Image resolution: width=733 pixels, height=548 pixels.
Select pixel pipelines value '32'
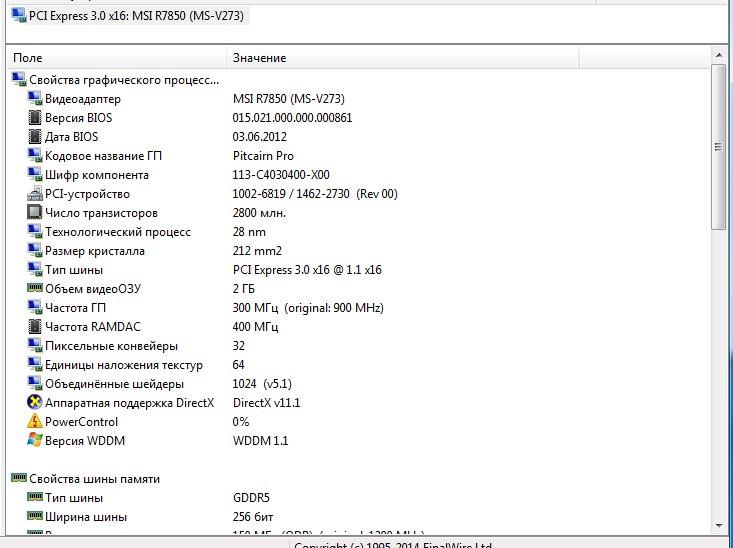tap(239, 346)
